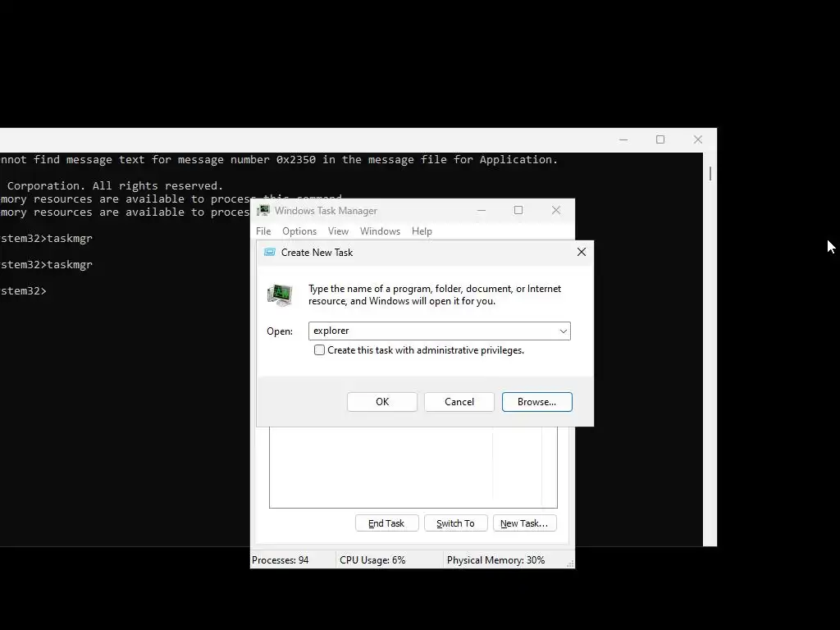Click the message number 0x2350 error line
The image size is (840, 630).
[279, 160]
